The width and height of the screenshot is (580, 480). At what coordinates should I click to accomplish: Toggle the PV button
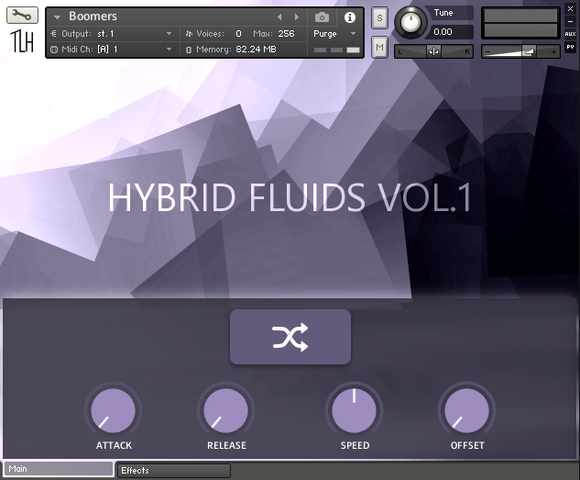pyautogui.click(x=570, y=47)
